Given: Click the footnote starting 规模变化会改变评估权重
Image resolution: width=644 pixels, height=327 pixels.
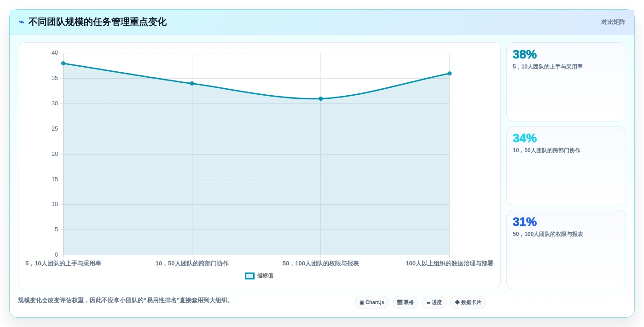Looking at the screenshot, I should tap(125, 301).
